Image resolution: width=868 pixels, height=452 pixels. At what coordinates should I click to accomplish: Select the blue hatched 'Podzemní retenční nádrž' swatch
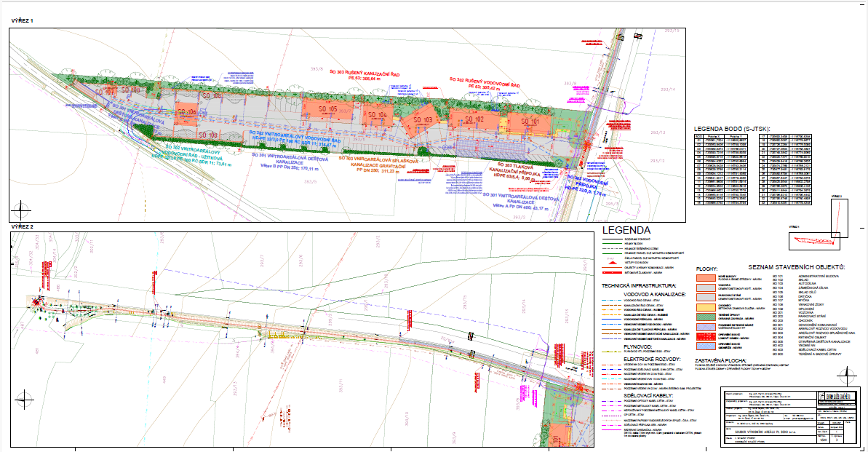click(x=706, y=327)
